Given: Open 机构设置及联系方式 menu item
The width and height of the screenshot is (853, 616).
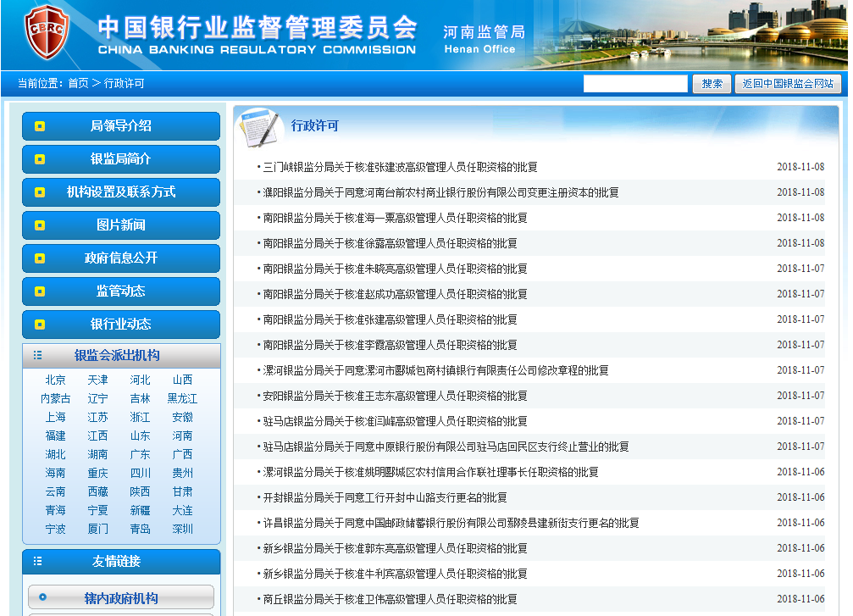Looking at the screenshot, I should tap(120, 192).
